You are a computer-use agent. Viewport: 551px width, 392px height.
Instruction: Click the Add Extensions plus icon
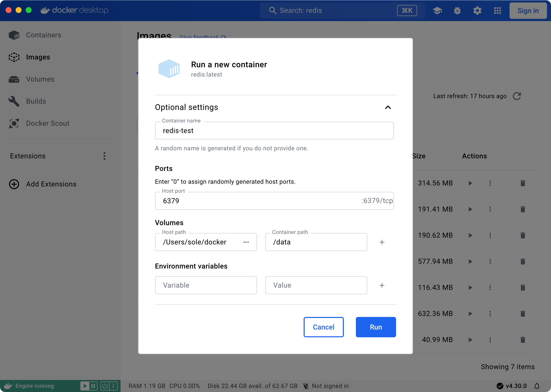click(x=14, y=184)
